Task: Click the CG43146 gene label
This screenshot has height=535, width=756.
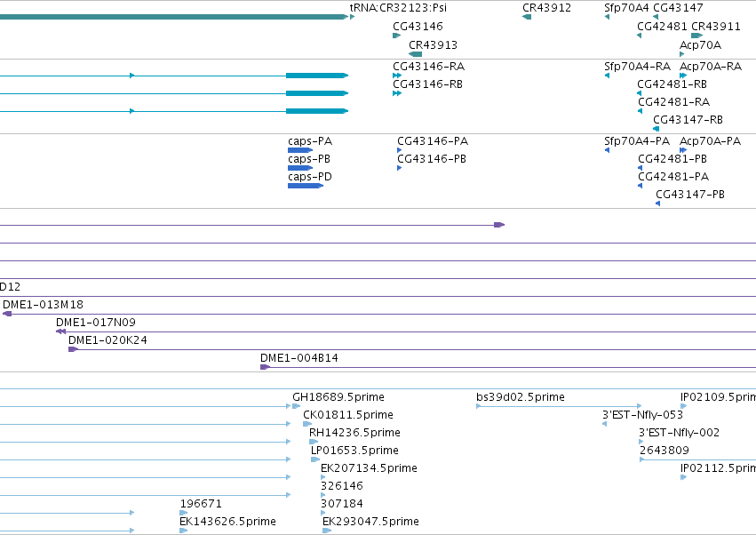Action: pyautogui.click(x=418, y=26)
